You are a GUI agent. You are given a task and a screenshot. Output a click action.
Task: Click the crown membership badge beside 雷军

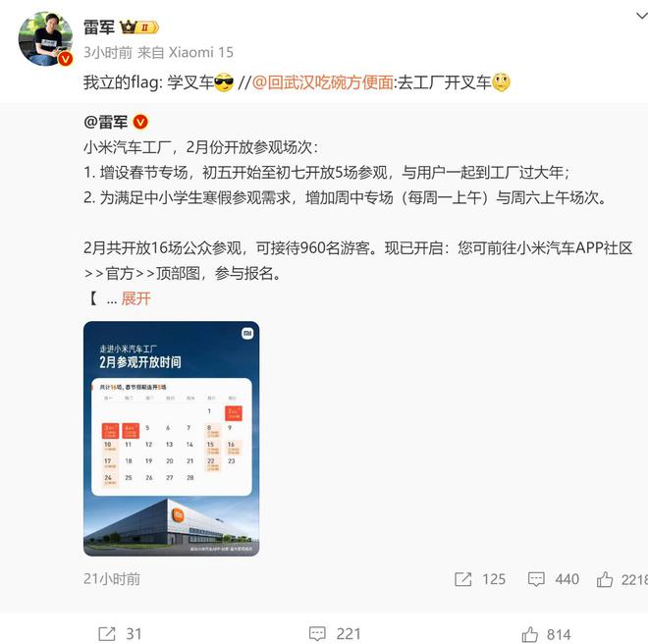tap(139, 27)
